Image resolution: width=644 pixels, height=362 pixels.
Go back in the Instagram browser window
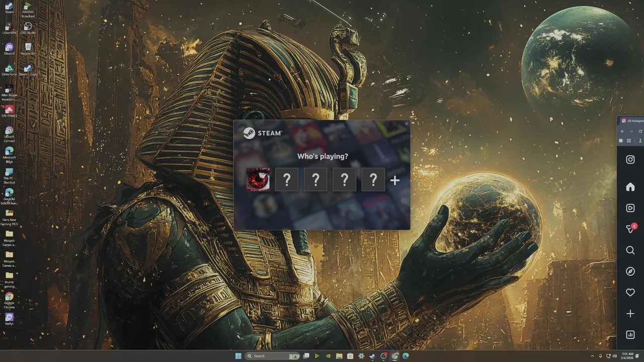coord(622,131)
